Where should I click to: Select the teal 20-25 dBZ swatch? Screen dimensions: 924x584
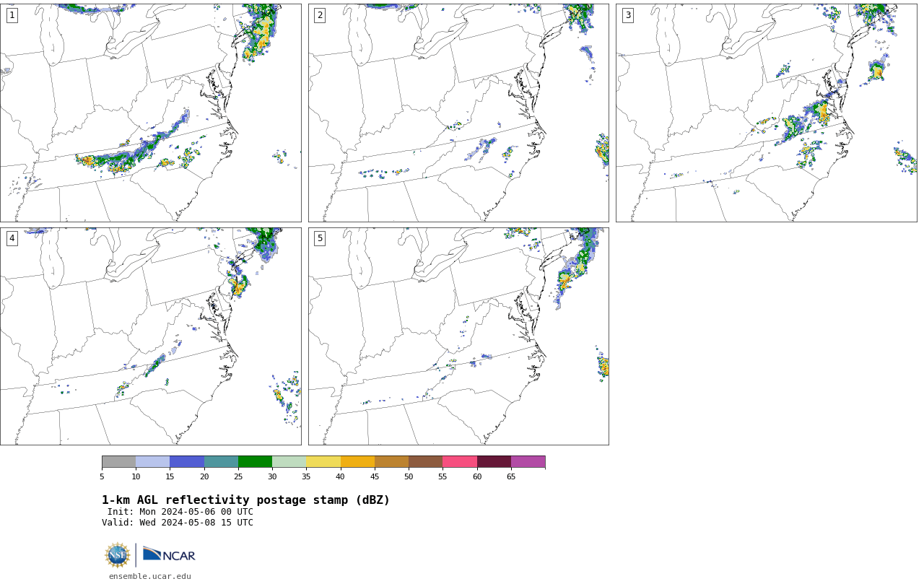pos(221,462)
